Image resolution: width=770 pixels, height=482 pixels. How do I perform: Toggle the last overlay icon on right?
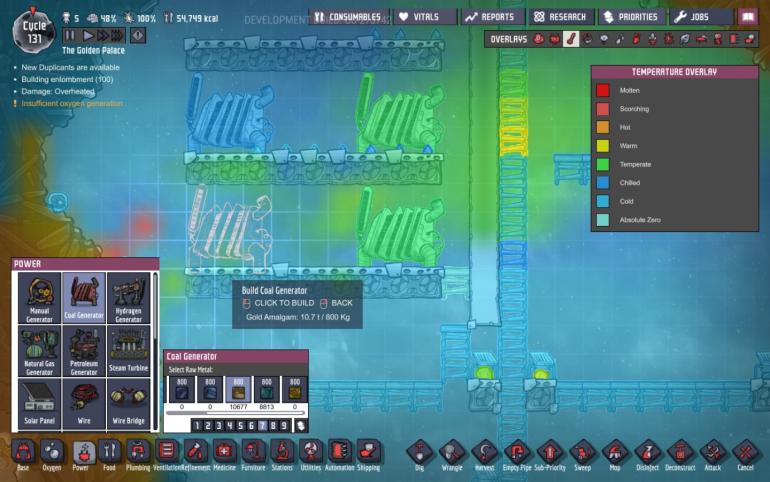(x=750, y=39)
